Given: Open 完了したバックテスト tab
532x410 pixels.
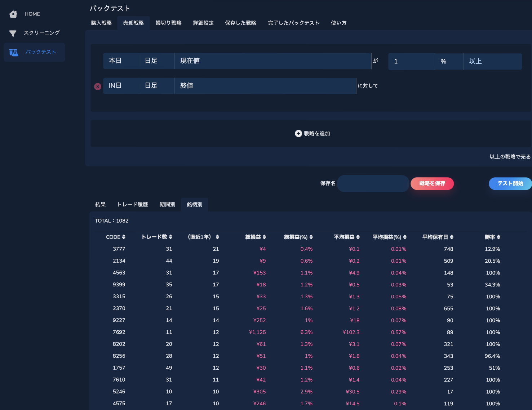Looking at the screenshot, I should coord(293,23).
